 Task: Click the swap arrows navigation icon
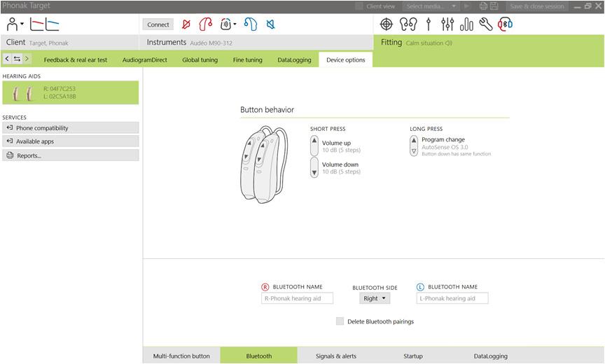[17, 59]
